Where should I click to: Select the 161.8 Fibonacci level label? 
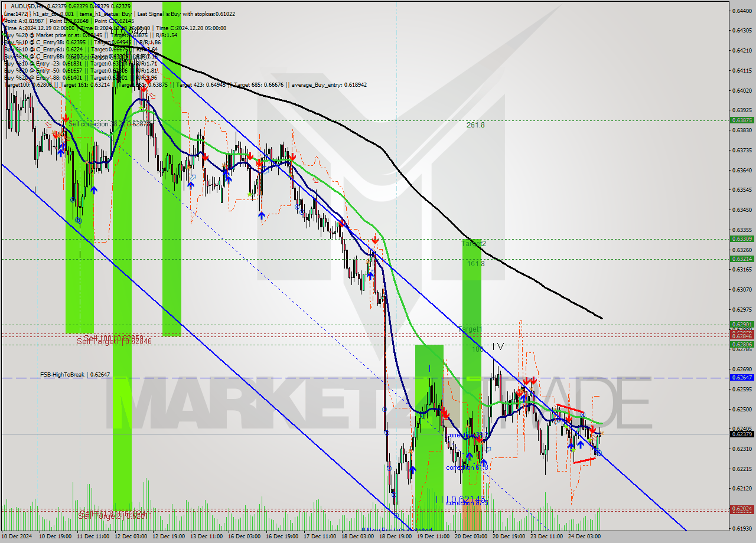pyautogui.click(x=475, y=263)
